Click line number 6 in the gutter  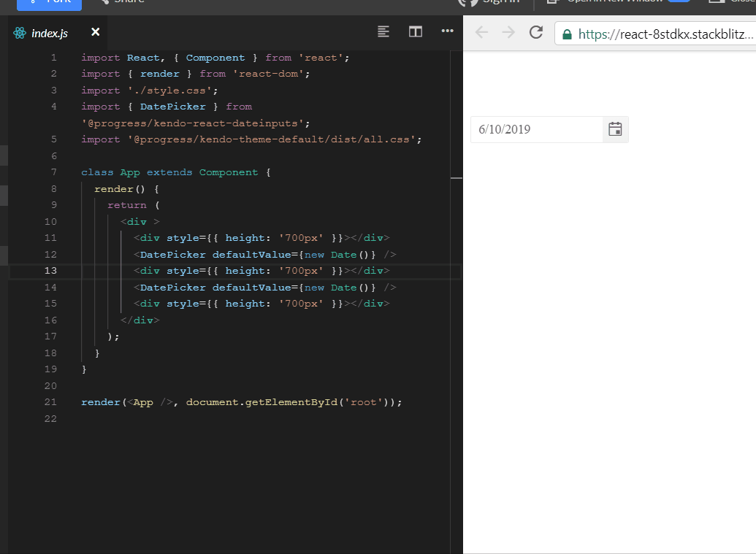[54, 156]
